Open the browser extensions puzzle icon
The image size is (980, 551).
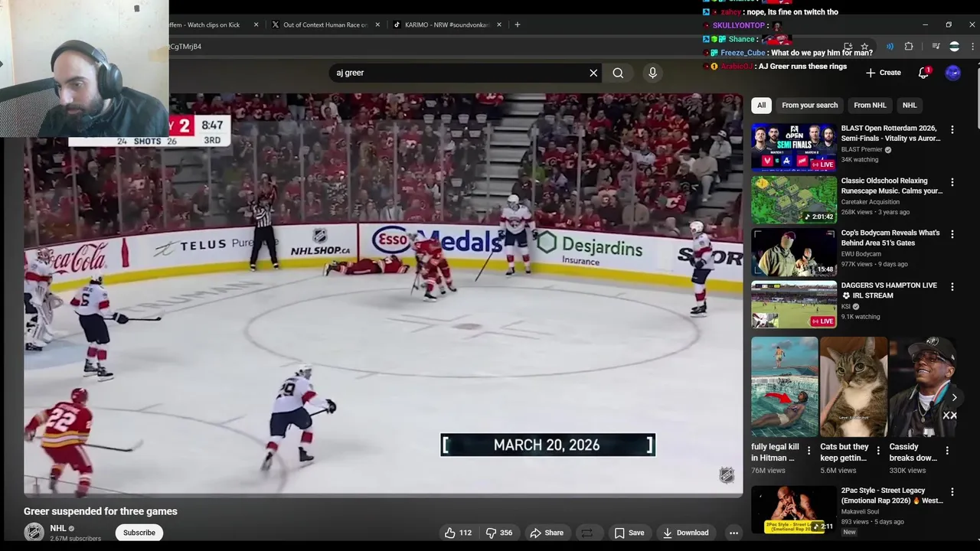[x=909, y=47]
